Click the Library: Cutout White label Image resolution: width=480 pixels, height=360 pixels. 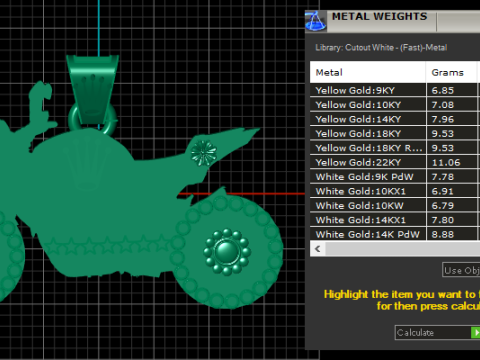pyautogui.click(x=381, y=47)
